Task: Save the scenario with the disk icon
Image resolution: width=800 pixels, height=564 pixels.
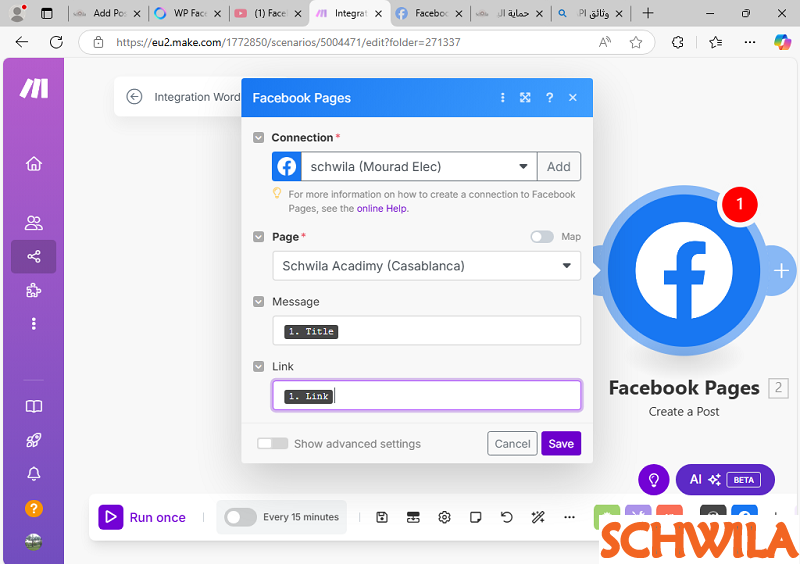Action: pyautogui.click(x=382, y=518)
